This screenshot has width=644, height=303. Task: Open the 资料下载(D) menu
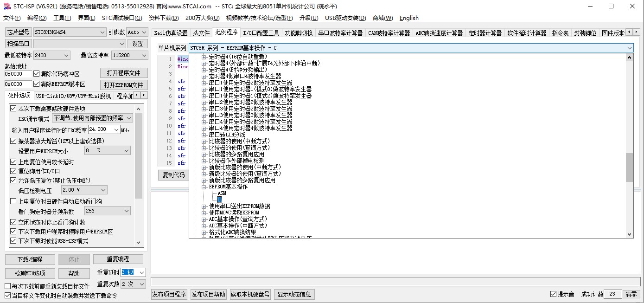tap(164, 18)
